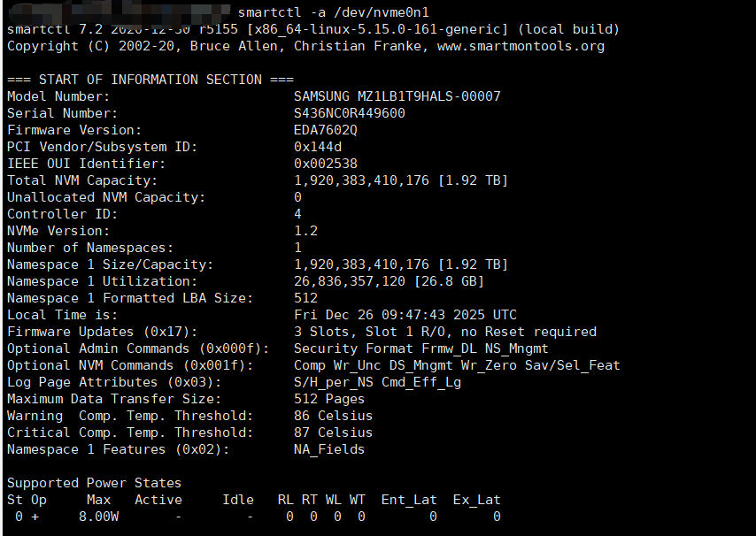
Task: Click PCI Vendor ID value 0x144d
Action: [x=318, y=147]
